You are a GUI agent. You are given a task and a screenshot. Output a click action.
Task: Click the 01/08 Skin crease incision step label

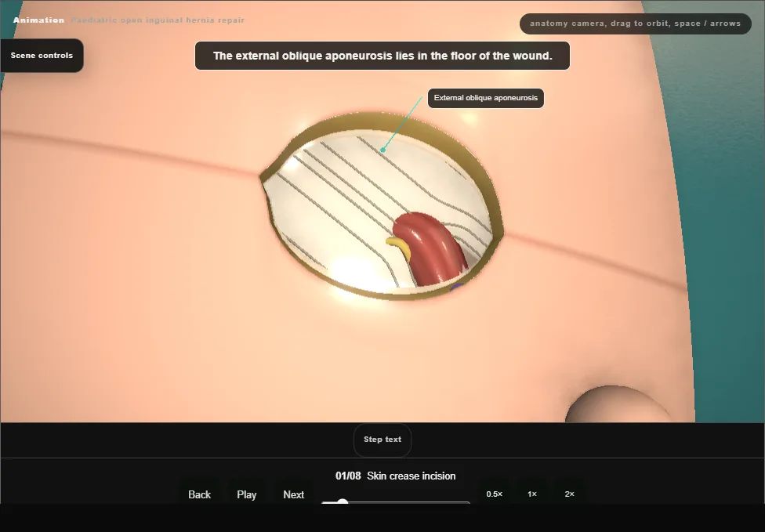(396, 476)
